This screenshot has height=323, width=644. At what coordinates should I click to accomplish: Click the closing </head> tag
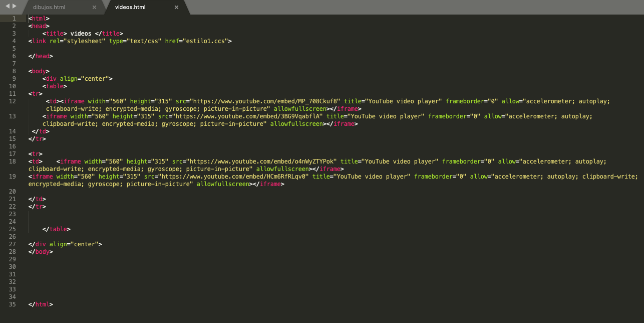click(41, 56)
